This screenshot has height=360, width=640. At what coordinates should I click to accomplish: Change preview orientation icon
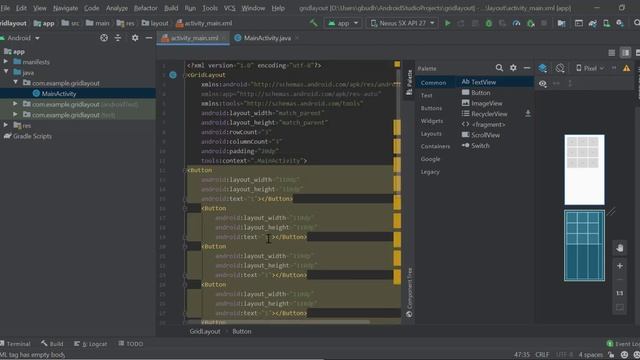click(560, 68)
